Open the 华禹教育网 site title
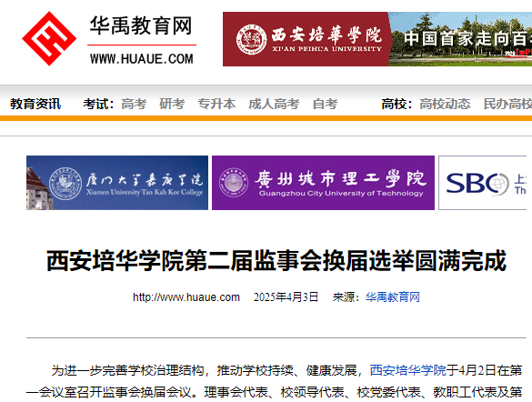Viewport: 532px width, 402px height. coord(142,25)
